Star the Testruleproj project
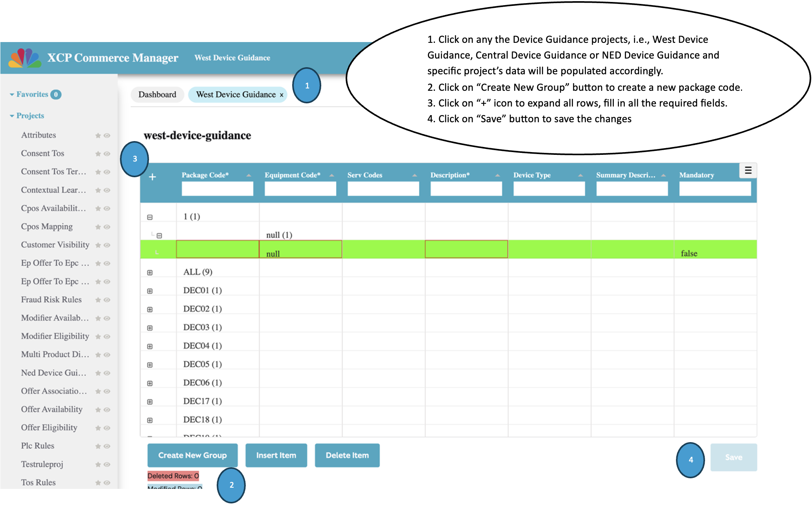Image resolution: width=812 pixels, height=505 pixels. click(x=98, y=465)
